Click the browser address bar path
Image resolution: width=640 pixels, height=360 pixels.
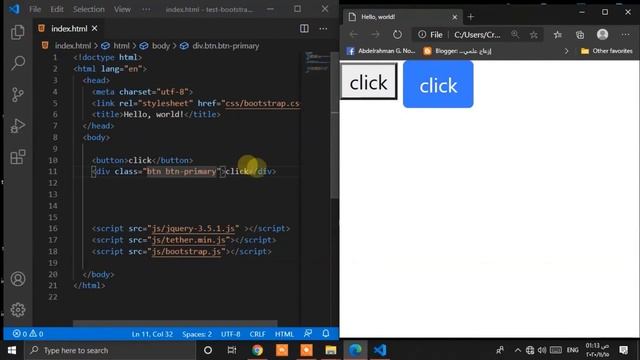pyautogui.click(x=477, y=35)
